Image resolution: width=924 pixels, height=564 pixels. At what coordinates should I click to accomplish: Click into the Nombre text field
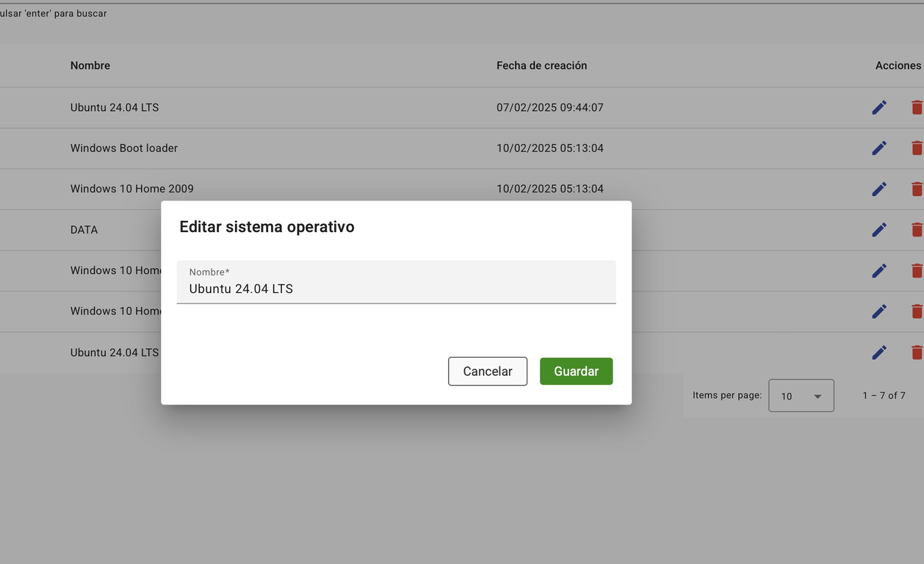tap(396, 289)
